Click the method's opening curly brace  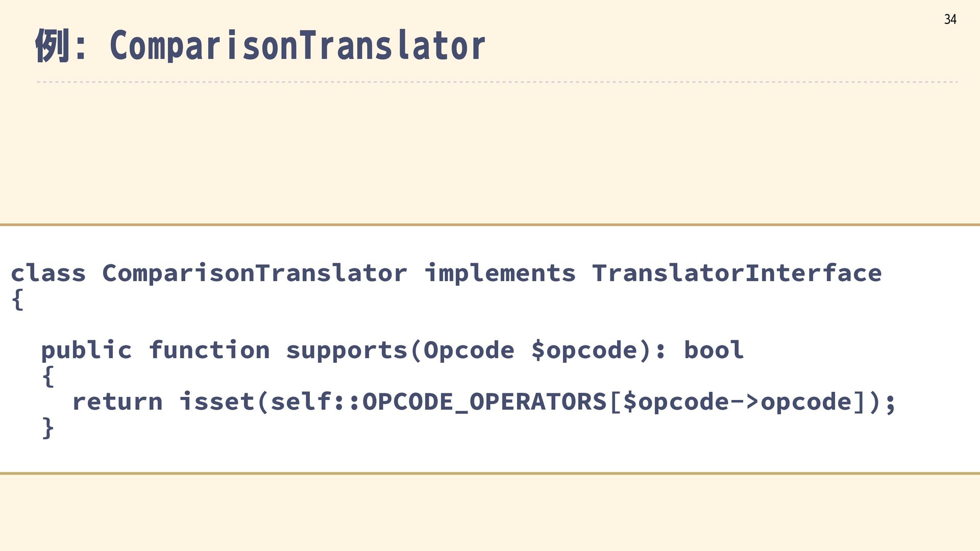click(48, 377)
